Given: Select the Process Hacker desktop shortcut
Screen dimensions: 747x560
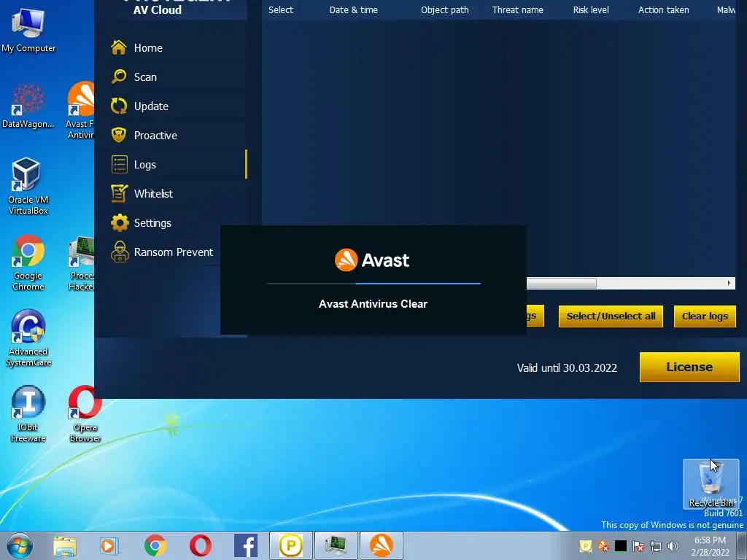Looking at the screenshot, I should [x=81, y=262].
